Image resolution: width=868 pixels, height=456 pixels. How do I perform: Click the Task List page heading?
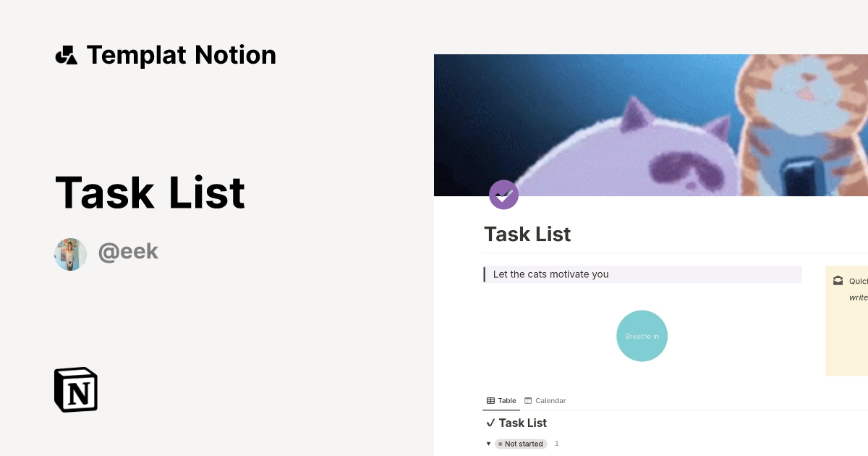pos(527,234)
